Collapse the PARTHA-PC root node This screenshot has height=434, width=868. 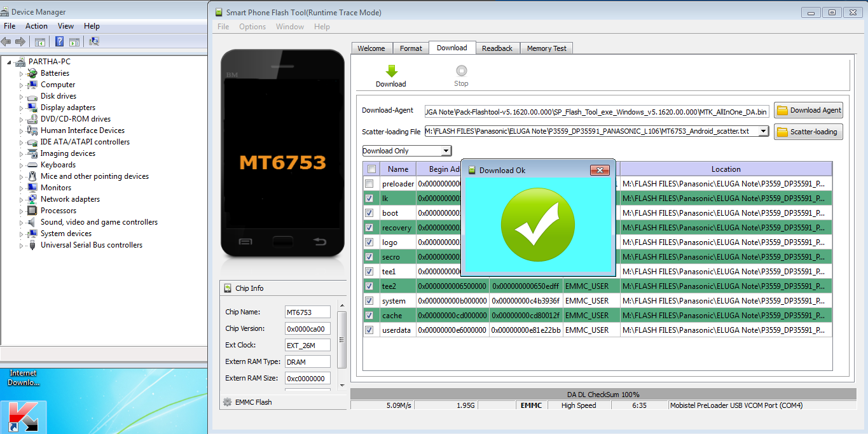point(9,62)
